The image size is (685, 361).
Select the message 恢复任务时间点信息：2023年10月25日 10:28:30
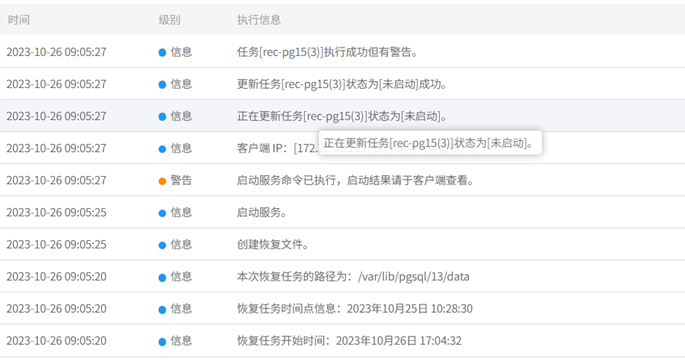tap(355, 309)
